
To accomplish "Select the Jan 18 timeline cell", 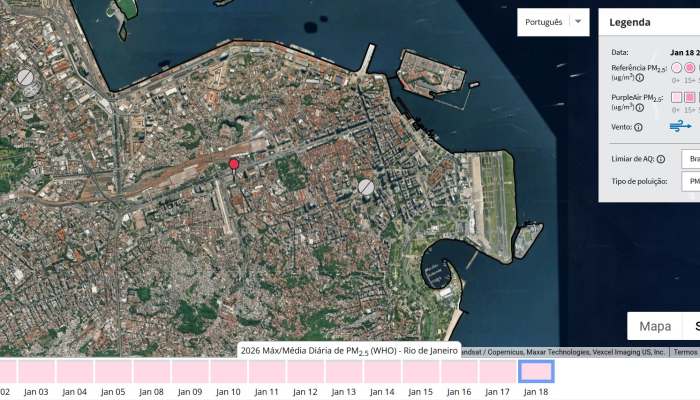I will [x=536, y=371].
